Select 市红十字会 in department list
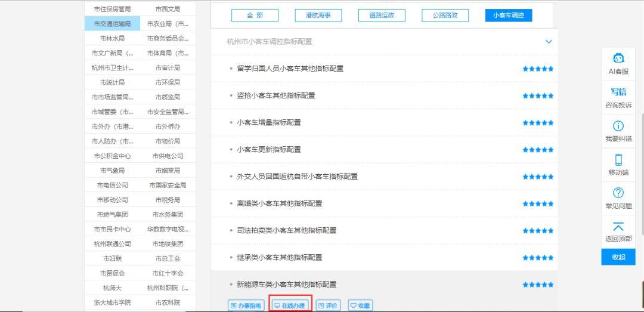 pyautogui.click(x=168, y=273)
